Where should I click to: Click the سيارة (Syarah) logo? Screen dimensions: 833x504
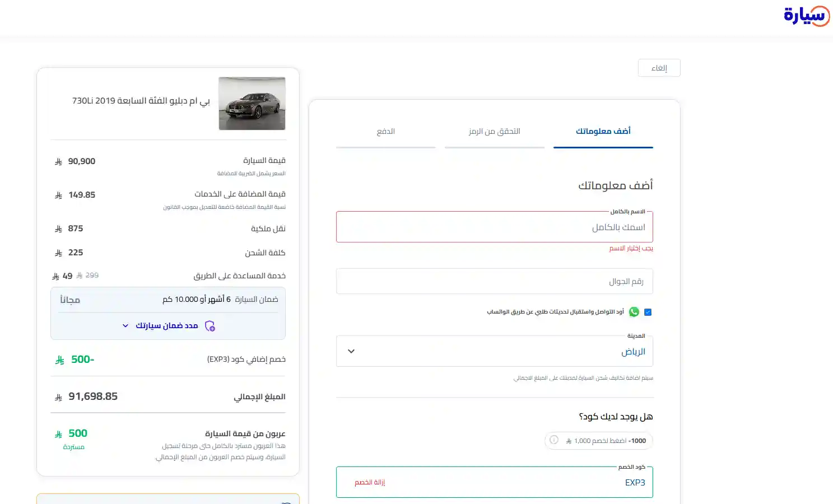[807, 16]
